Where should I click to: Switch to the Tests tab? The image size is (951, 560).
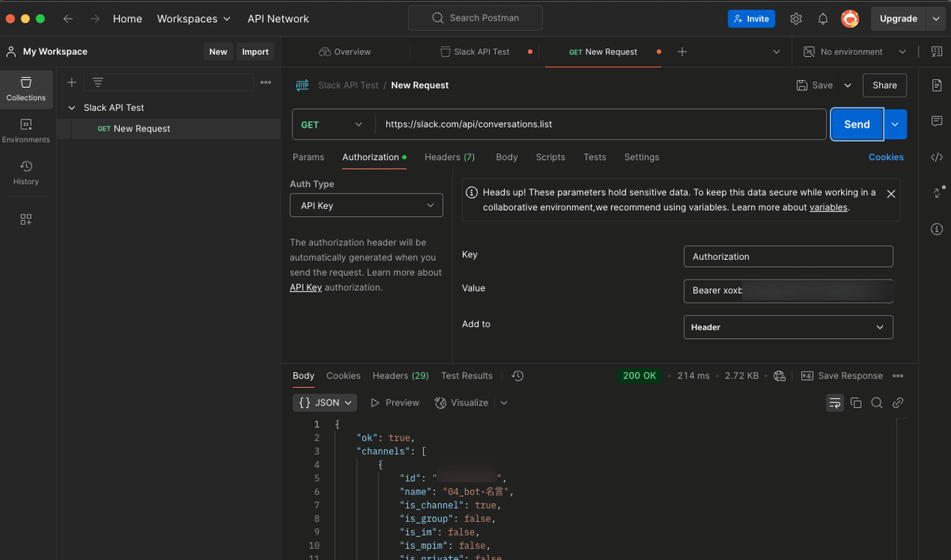(x=594, y=157)
